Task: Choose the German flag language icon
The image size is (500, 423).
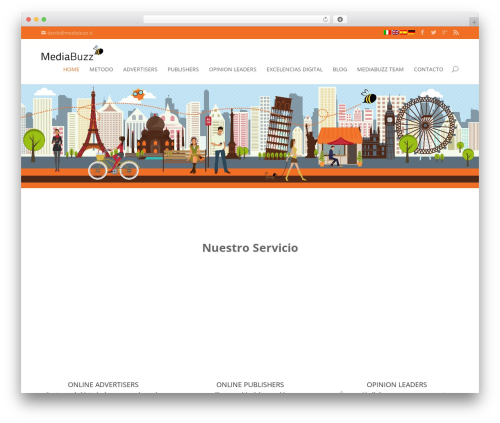Action: pyautogui.click(x=411, y=32)
